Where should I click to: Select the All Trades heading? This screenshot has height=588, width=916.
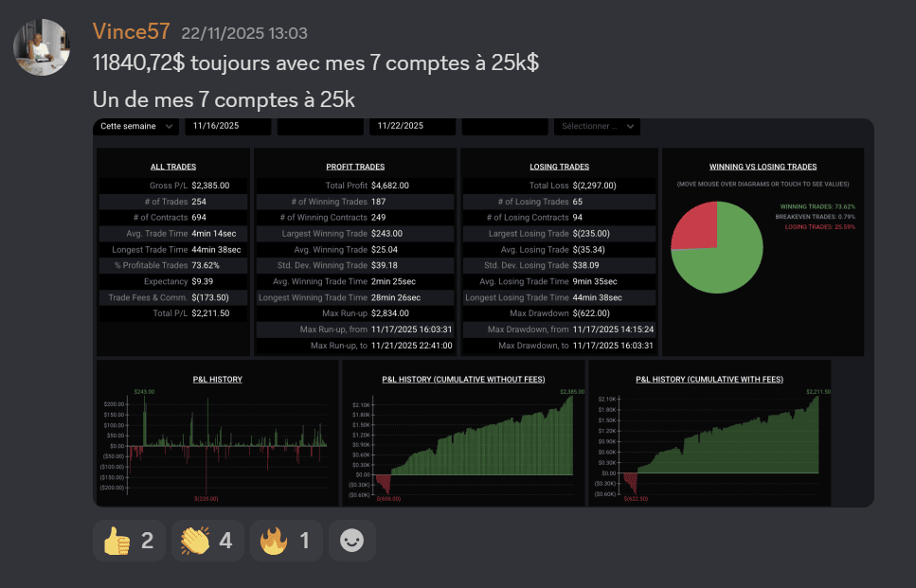tap(173, 167)
